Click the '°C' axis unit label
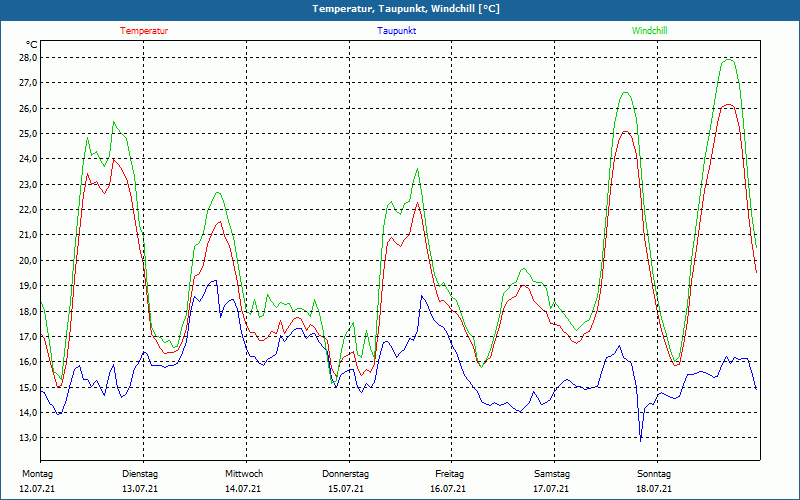800x500 pixels. point(31,45)
